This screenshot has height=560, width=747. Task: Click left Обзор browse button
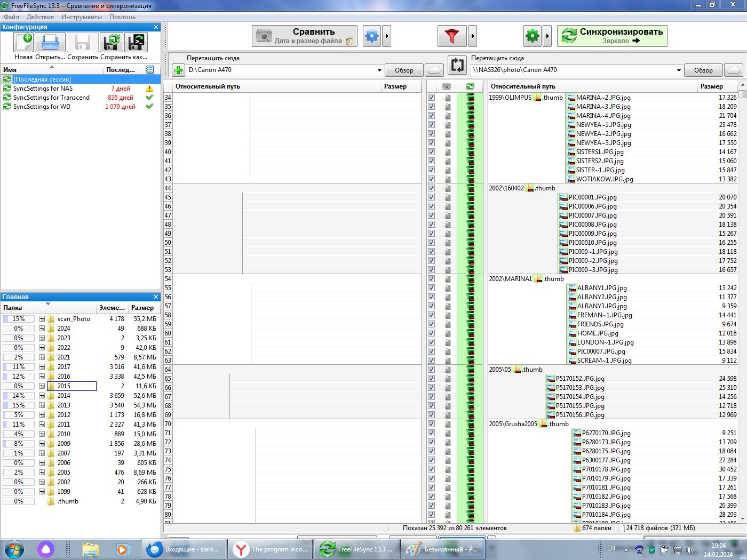coord(404,70)
